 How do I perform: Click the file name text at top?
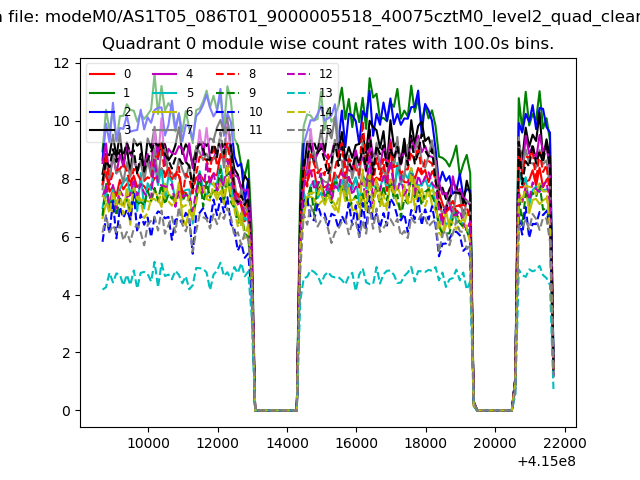[320, 16]
